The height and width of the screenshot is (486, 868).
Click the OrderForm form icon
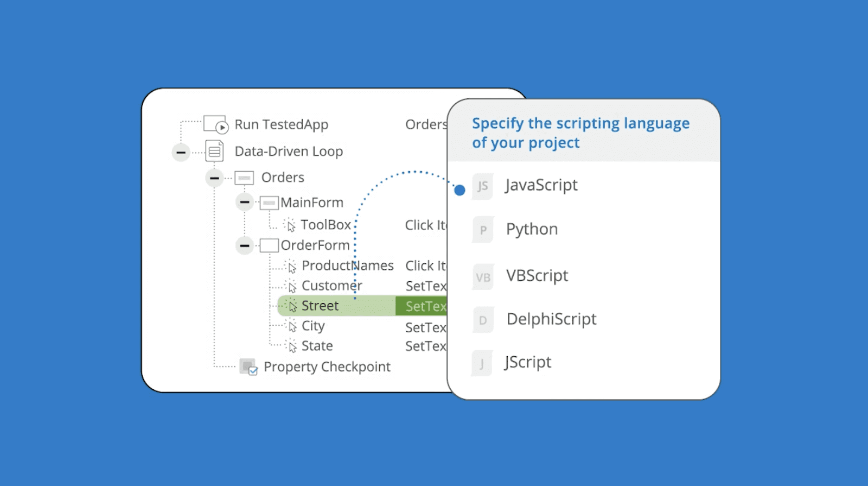click(269, 245)
